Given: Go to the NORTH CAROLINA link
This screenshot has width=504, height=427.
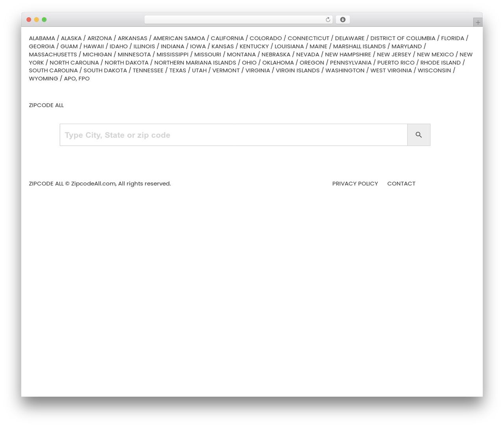Looking at the screenshot, I should point(74,63).
